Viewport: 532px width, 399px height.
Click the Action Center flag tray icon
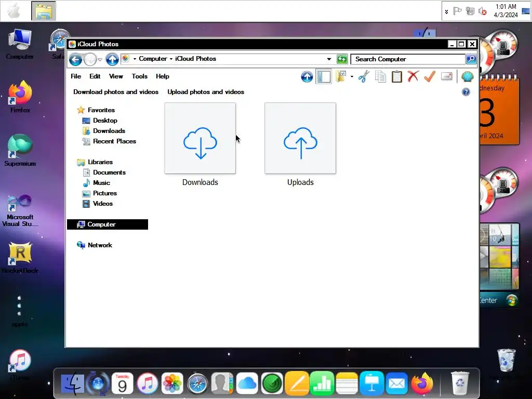click(457, 11)
